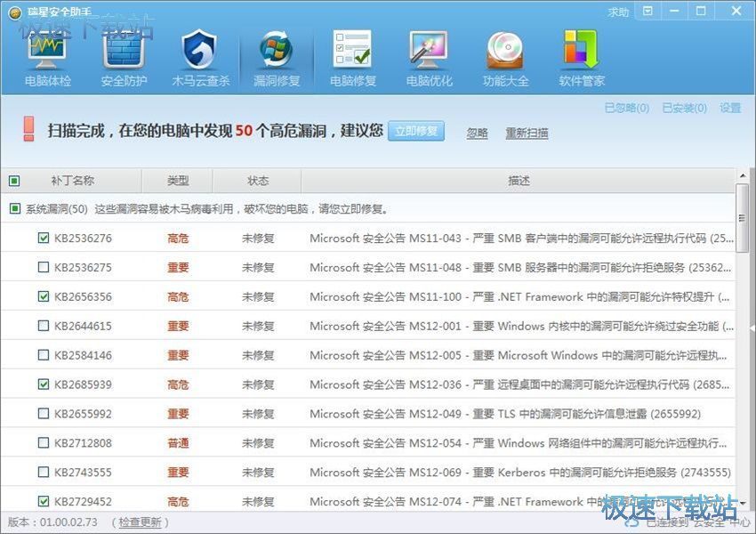
Task: Uncheck the KB2536276 patch checkbox
Action: tap(44, 238)
